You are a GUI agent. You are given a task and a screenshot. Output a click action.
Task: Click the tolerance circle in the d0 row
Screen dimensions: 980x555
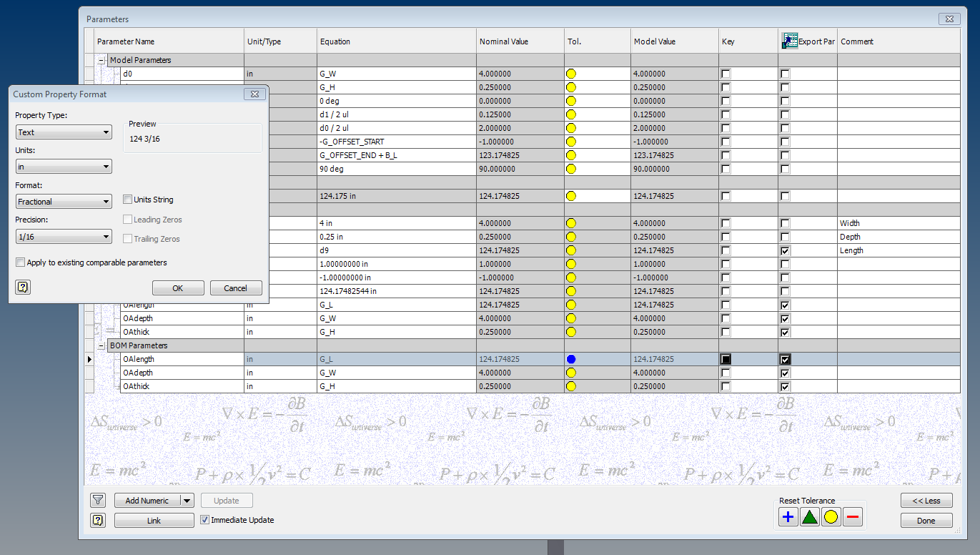(570, 74)
